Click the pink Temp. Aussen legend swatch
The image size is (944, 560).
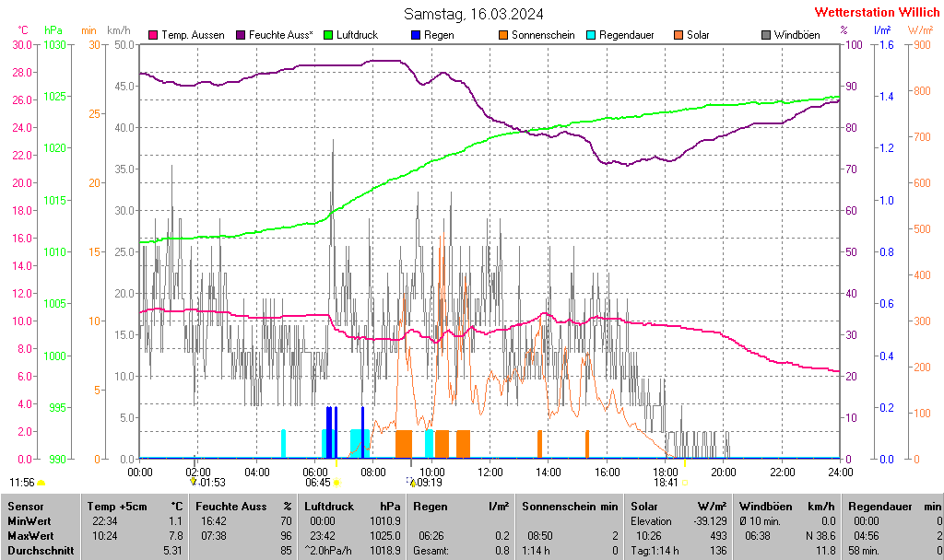coord(153,35)
